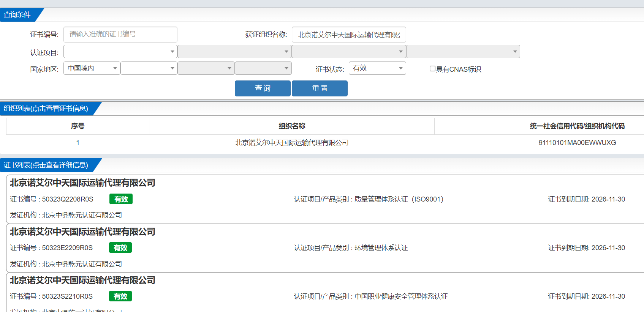Click the 序号 column header

(x=78, y=126)
